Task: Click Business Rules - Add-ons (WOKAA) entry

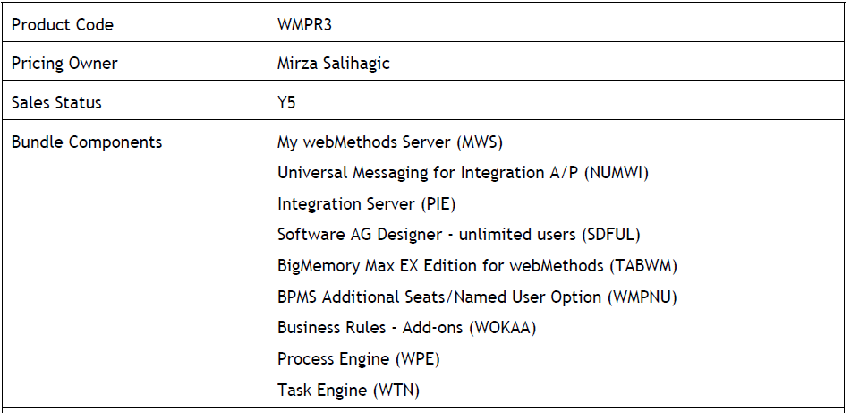Action: point(407,328)
